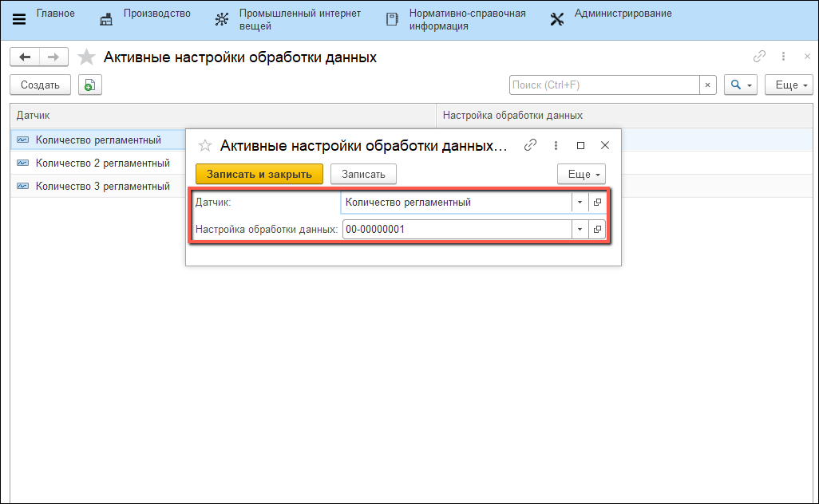Clear the search field with the x button
Screen dimensions: 819x504
tap(707, 85)
